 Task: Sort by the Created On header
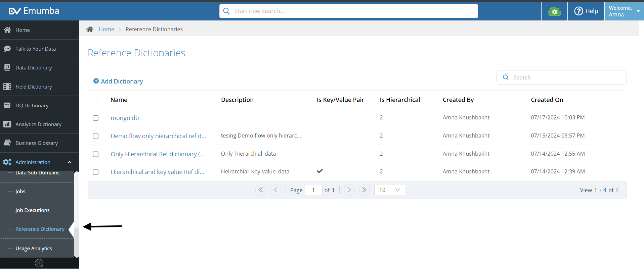pyautogui.click(x=547, y=100)
